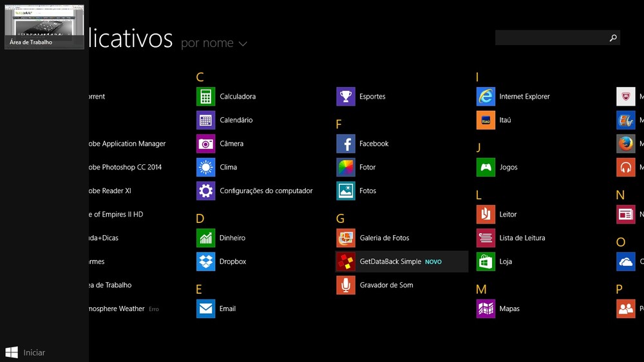Click the Configurações do computador gear icon

click(x=205, y=191)
